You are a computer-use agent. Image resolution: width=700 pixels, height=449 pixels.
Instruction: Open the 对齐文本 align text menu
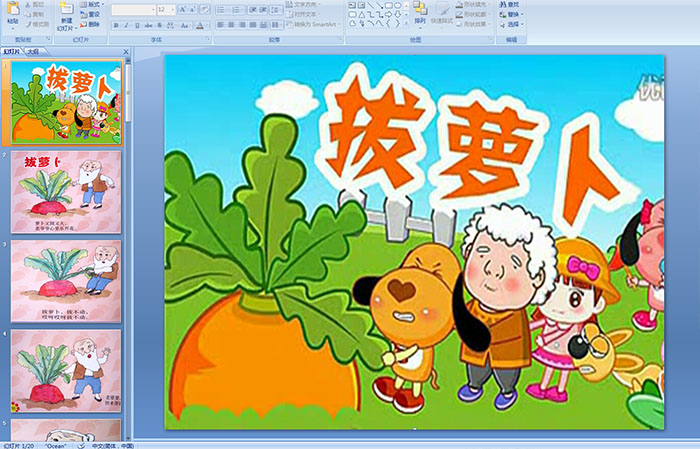pos(305,14)
